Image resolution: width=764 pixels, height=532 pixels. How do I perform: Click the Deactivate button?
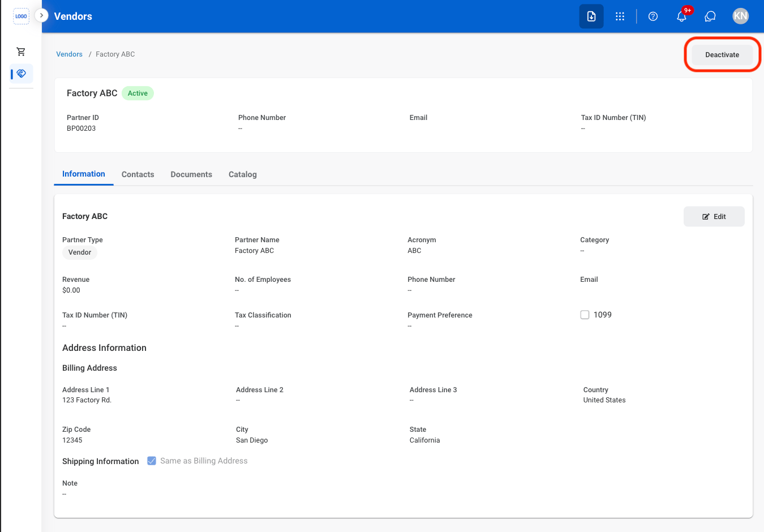[722, 55]
